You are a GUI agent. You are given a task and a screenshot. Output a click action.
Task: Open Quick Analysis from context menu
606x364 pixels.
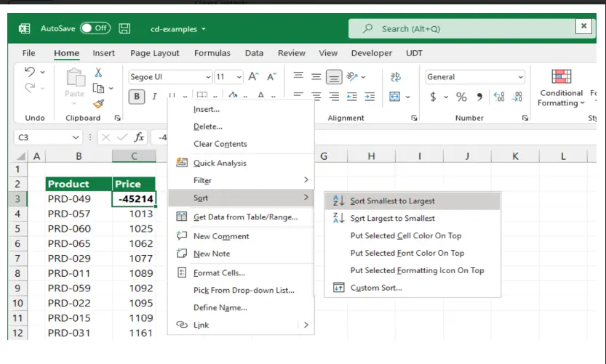pos(241,163)
